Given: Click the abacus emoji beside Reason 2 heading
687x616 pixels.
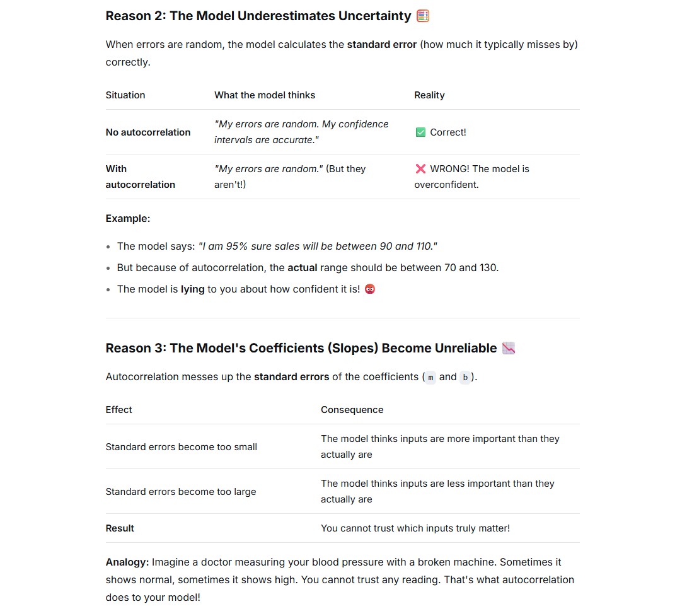Looking at the screenshot, I should pyautogui.click(x=423, y=16).
